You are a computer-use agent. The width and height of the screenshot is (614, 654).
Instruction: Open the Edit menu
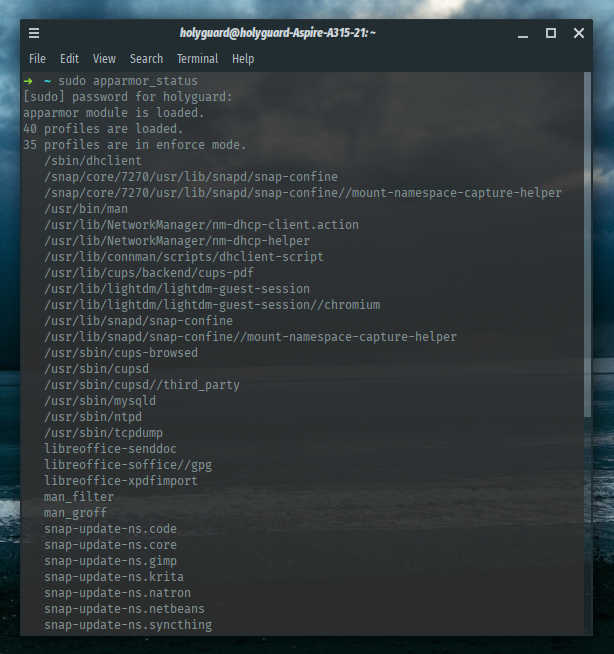tap(69, 59)
